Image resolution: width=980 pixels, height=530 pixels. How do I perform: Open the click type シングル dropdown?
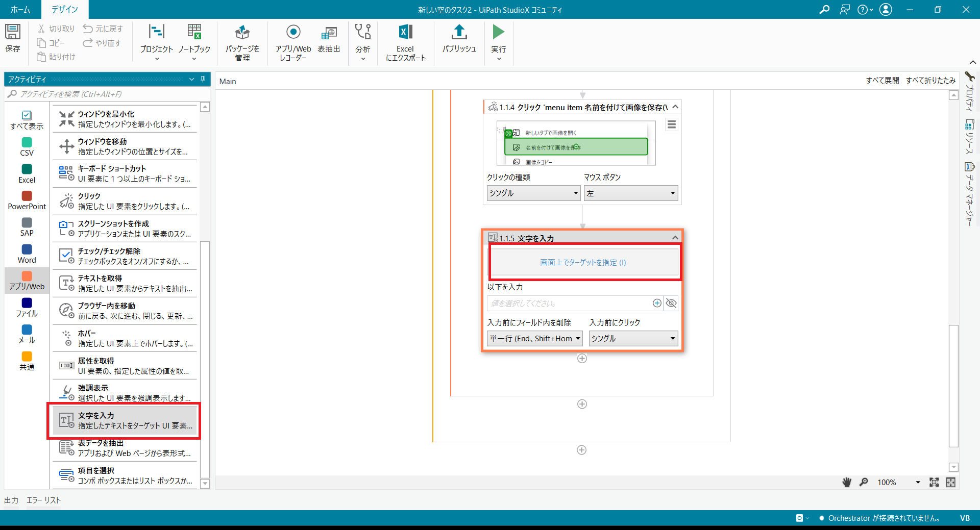[x=533, y=193]
